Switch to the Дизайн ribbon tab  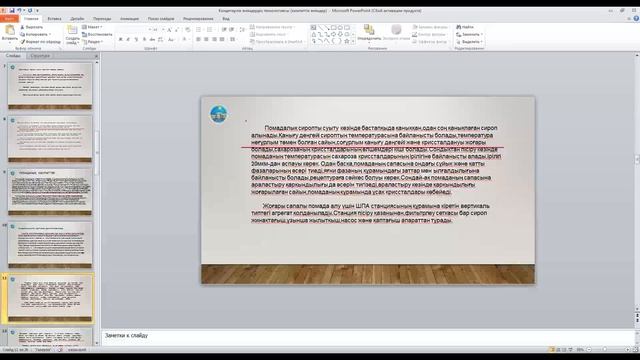(77, 19)
